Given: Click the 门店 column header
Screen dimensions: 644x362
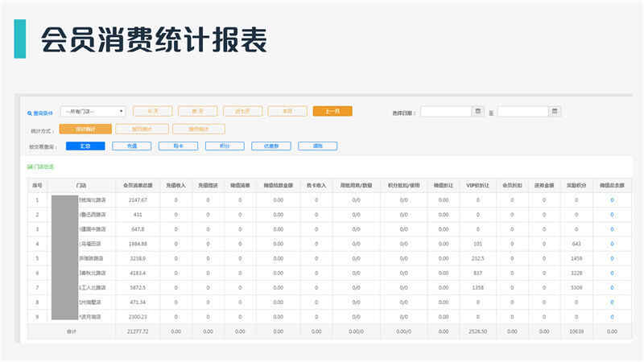Looking at the screenshot, I should [x=81, y=186].
